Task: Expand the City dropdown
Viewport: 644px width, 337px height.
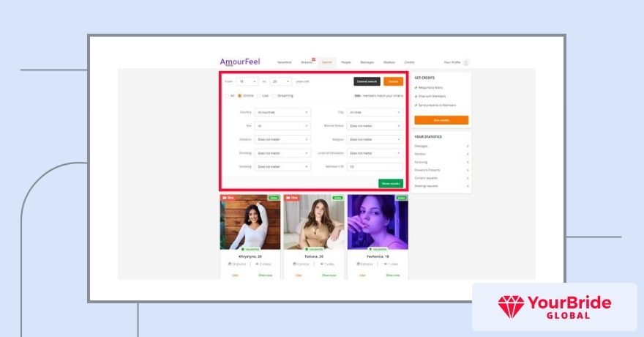Action: click(375, 112)
